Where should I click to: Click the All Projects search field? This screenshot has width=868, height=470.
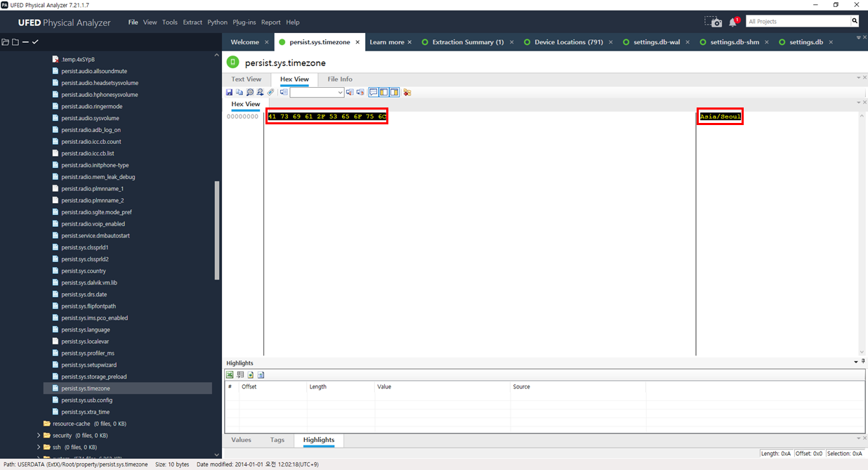pos(798,22)
